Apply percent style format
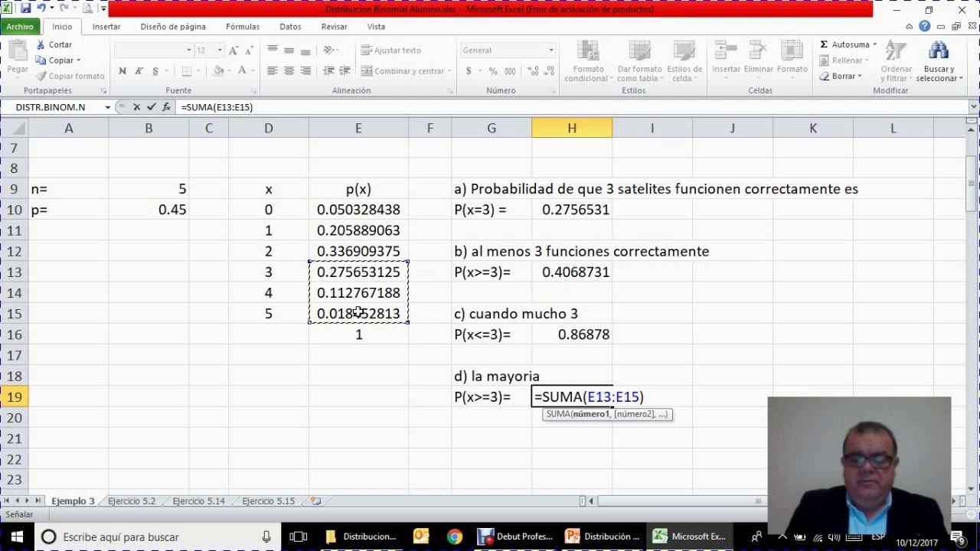 [x=492, y=71]
